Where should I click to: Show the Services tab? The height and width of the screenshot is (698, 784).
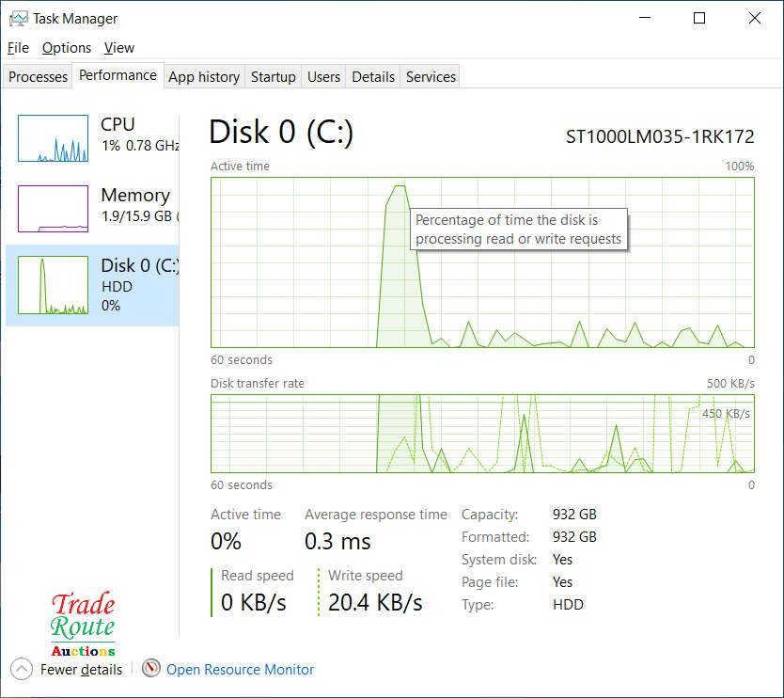(431, 77)
